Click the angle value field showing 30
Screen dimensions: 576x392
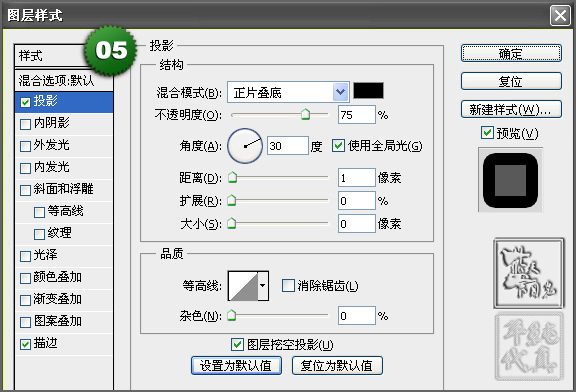(x=288, y=146)
